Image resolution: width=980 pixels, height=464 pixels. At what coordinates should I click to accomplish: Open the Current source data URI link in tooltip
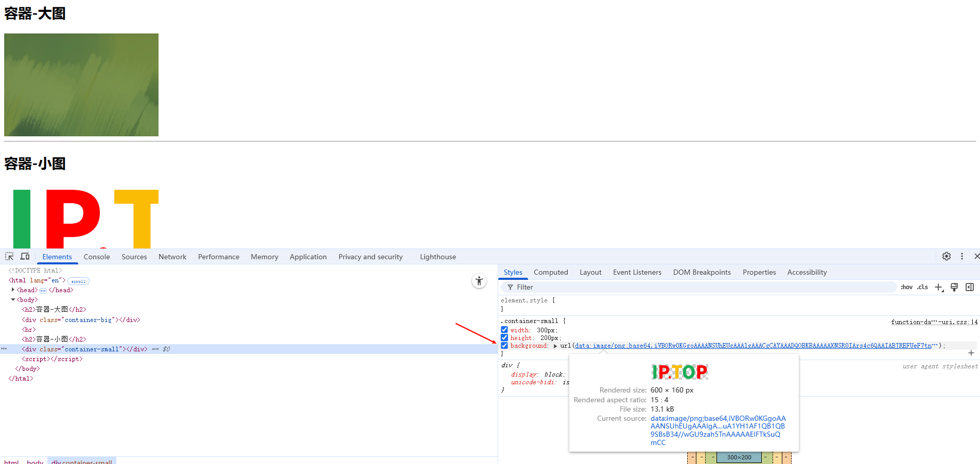pos(718,431)
